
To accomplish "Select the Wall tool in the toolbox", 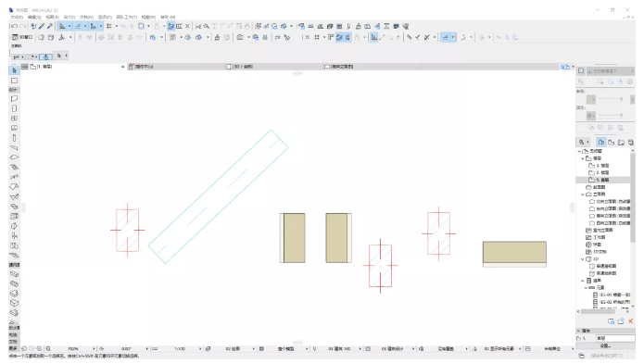I will coord(14,98).
